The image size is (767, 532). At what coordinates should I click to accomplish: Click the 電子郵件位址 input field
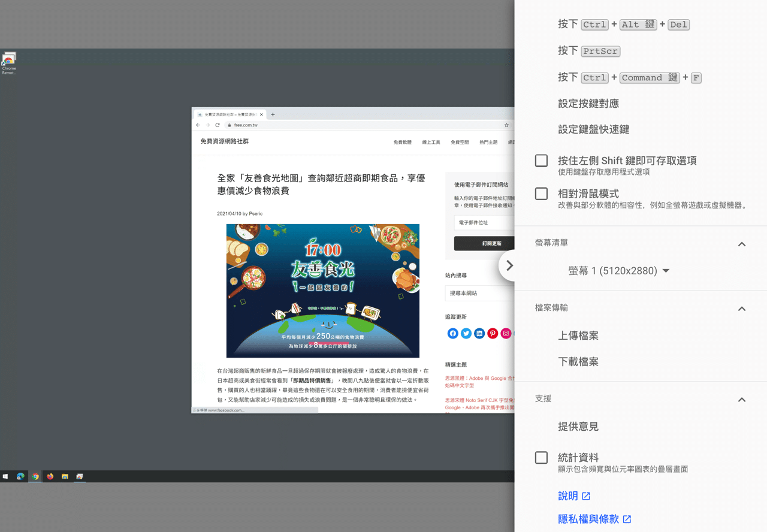pyautogui.click(x=484, y=222)
